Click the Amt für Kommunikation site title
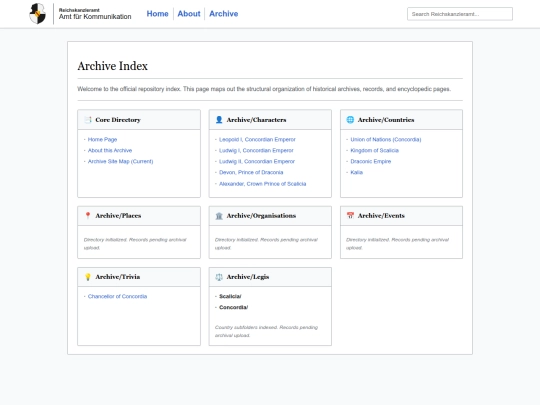540x405 pixels. click(x=95, y=17)
